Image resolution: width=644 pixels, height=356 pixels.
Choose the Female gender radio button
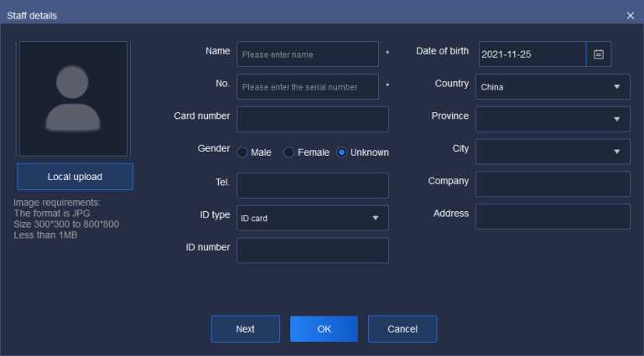point(289,152)
